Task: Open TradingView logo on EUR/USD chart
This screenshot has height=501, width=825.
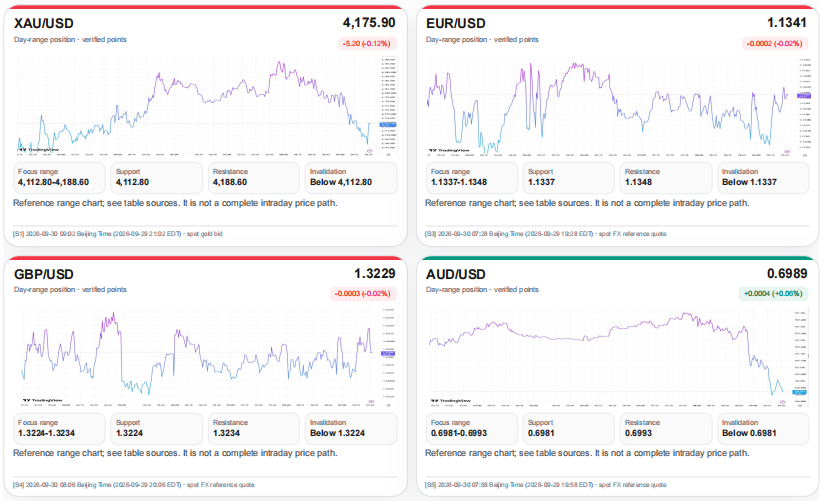Action: click(x=450, y=150)
